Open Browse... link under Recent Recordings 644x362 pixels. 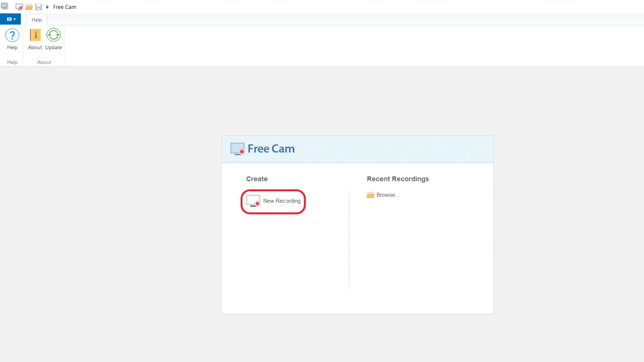[x=388, y=195]
